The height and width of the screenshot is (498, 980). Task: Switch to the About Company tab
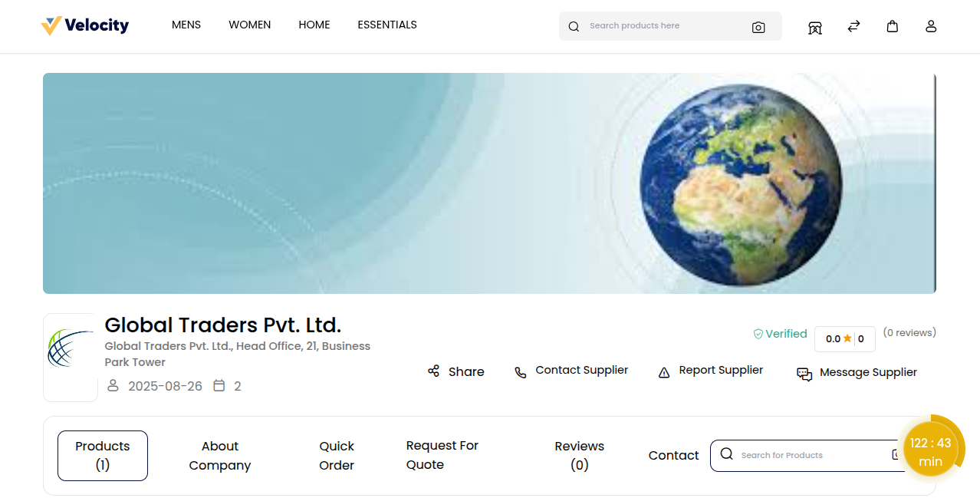219,455
